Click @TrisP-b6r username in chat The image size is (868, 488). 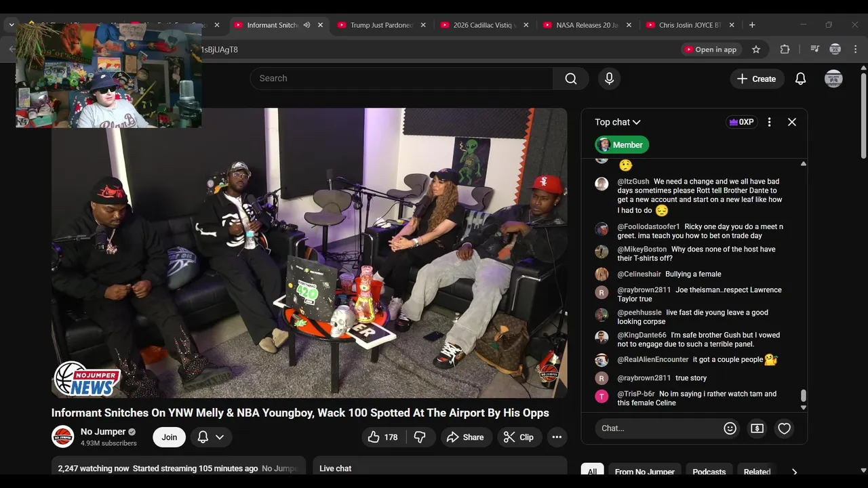[635, 394]
